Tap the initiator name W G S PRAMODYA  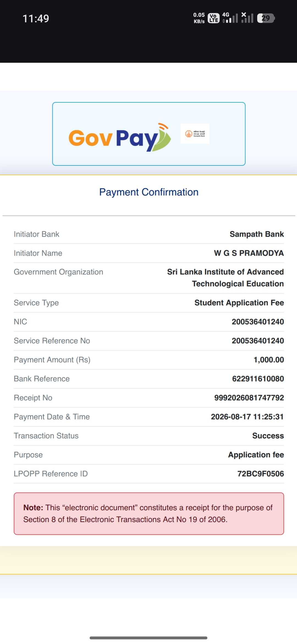pos(249,253)
